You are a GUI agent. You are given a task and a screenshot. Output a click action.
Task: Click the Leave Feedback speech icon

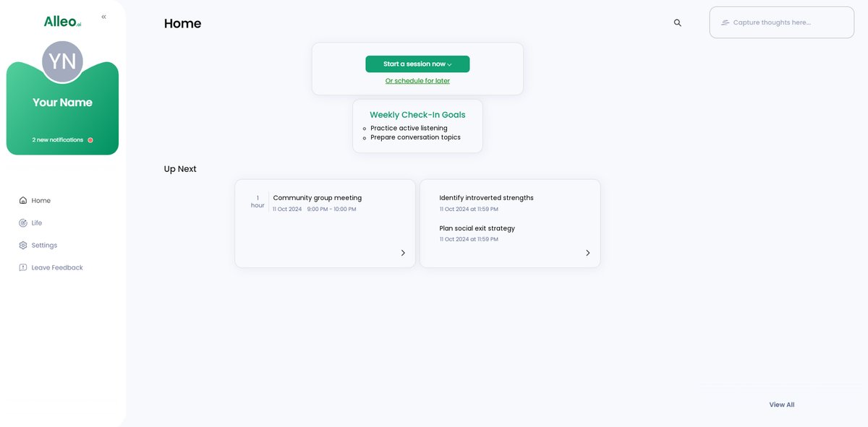[x=23, y=268]
